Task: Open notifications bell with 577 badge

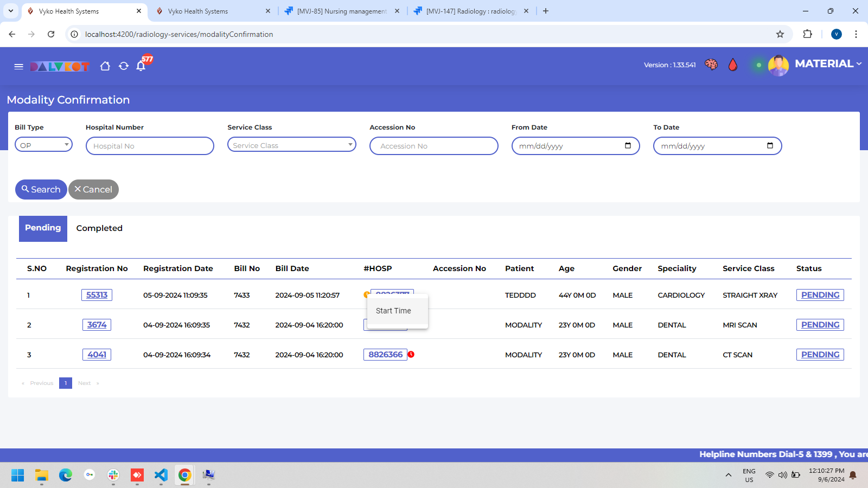Action: pyautogui.click(x=141, y=66)
